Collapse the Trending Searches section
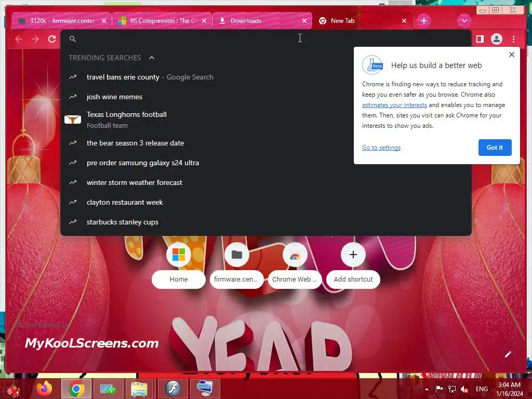 [152, 58]
